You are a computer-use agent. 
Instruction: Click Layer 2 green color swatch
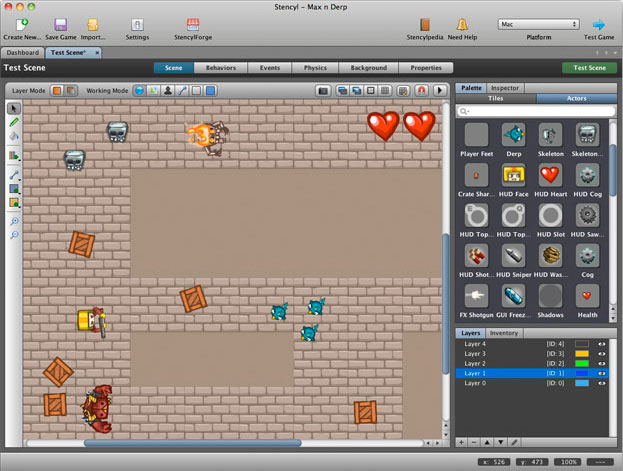tap(581, 363)
